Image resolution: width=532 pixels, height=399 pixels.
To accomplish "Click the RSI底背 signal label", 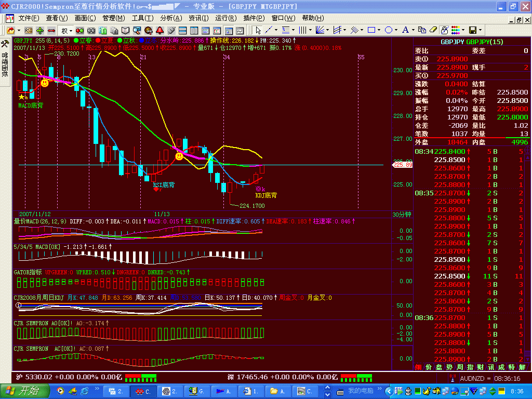I will (164, 184).
